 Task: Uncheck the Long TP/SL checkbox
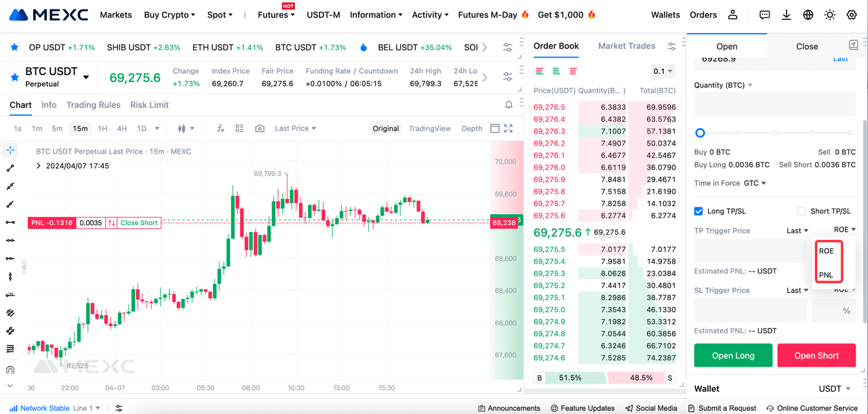point(698,211)
